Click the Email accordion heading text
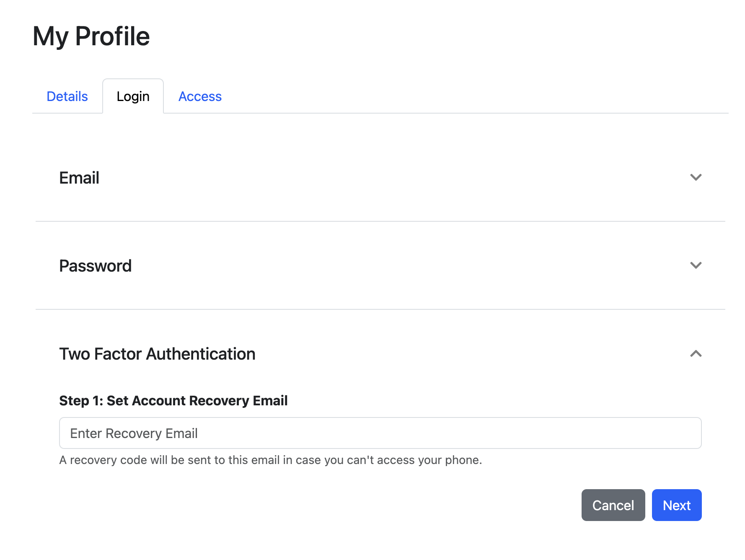Image resolution: width=745 pixels, height=560 pixels. [79, 178]
